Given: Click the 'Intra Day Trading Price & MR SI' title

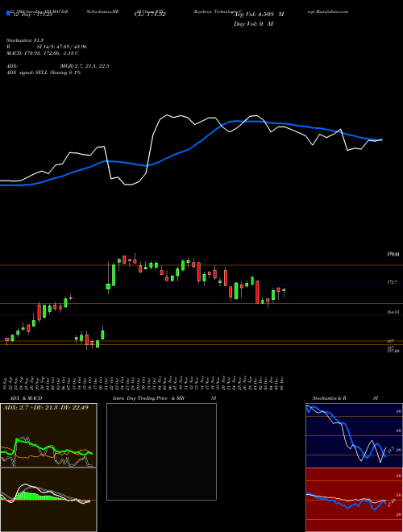Looking at the screenshot, I should click(164, 398).
